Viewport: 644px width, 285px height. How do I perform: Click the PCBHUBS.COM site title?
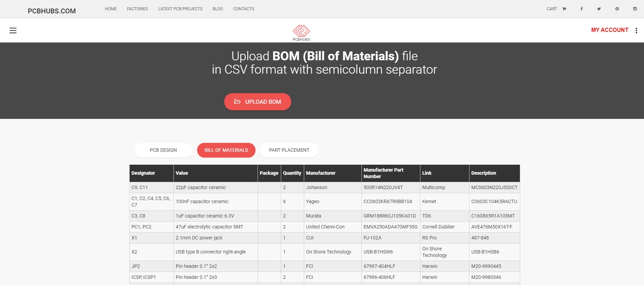point(52,11)
